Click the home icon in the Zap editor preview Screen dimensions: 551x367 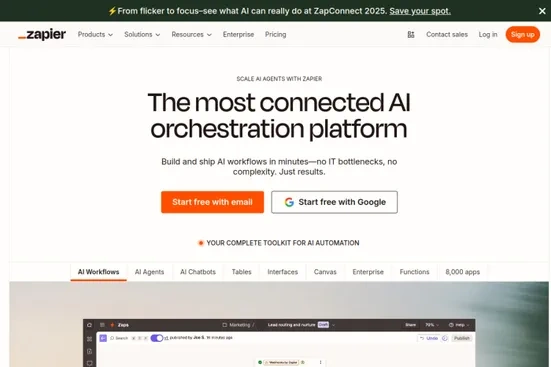(x=89, y=325)
